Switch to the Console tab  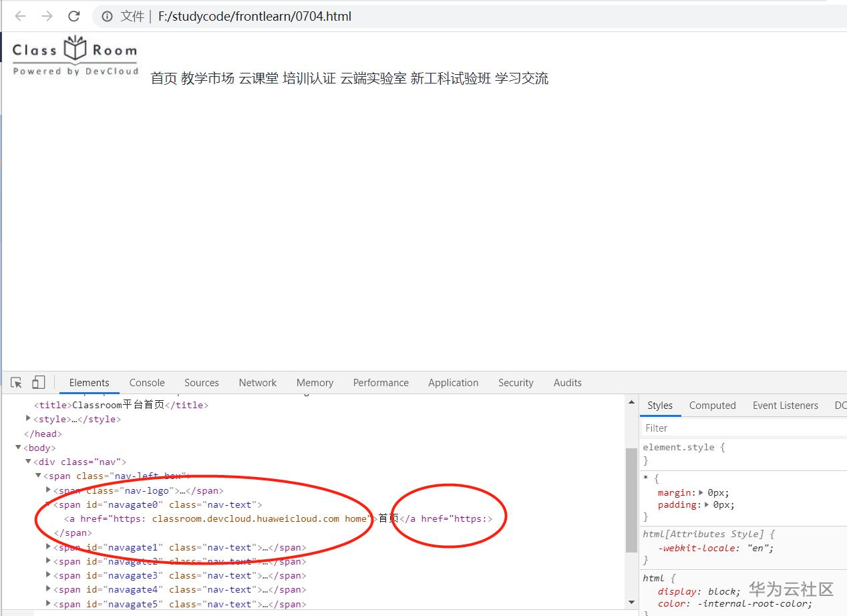pos(147,383)
